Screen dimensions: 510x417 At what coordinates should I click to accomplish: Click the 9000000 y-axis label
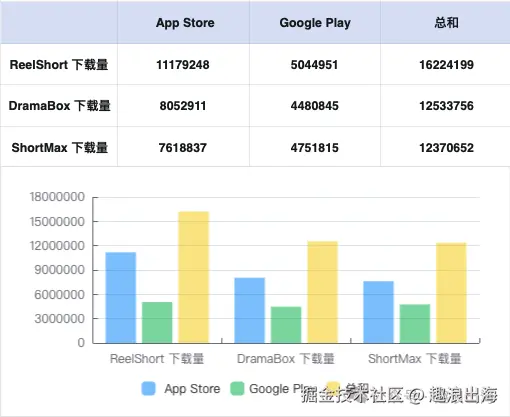tap(60, 270)
